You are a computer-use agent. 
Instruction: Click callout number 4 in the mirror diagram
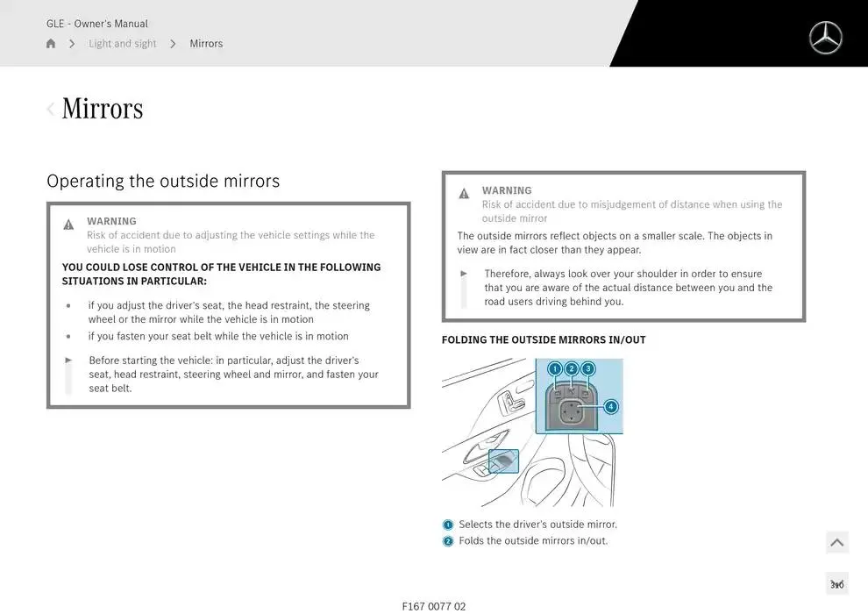[611, 406]
